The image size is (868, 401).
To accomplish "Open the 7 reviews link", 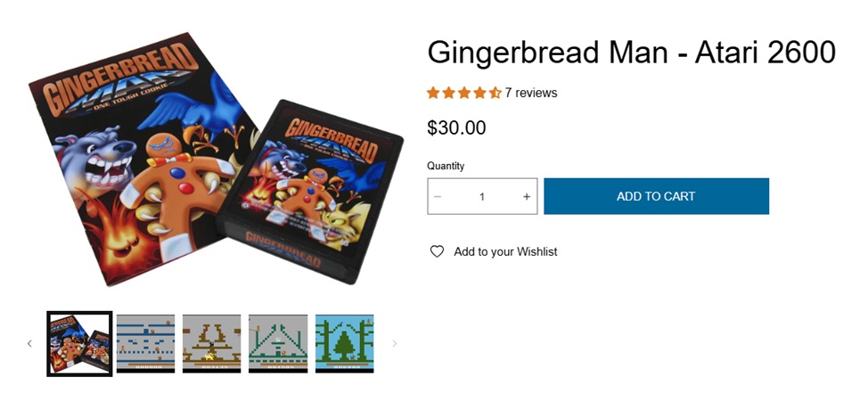I will [531, 93].
